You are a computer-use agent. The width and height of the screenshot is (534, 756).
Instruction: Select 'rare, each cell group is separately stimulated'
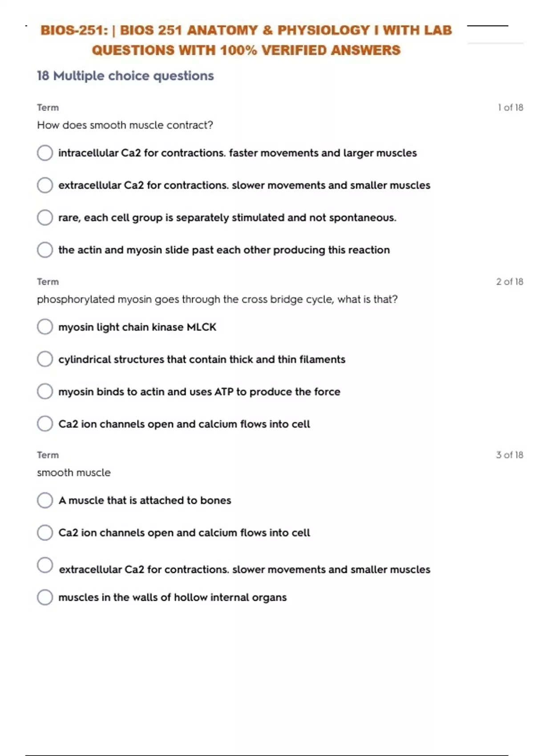click(x=45, y=218)
